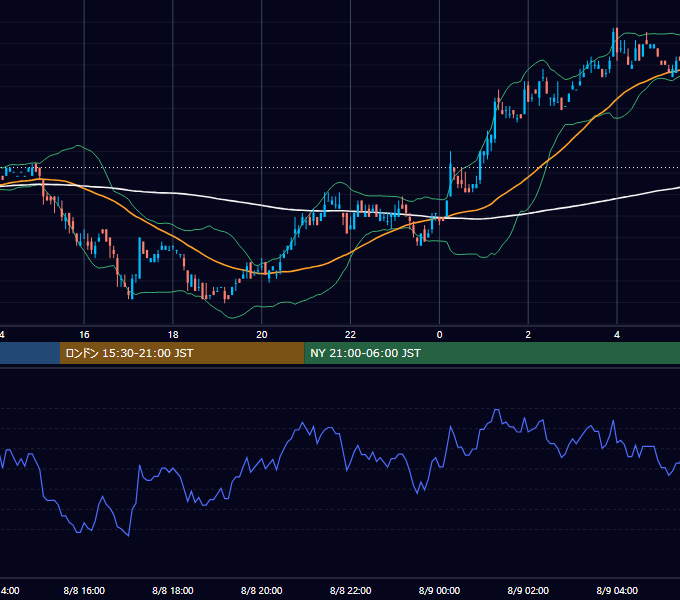Click the '18' hour label on price chart axis
The height and width of the screenshot is (600, 680).
click(x=173, y=335)
